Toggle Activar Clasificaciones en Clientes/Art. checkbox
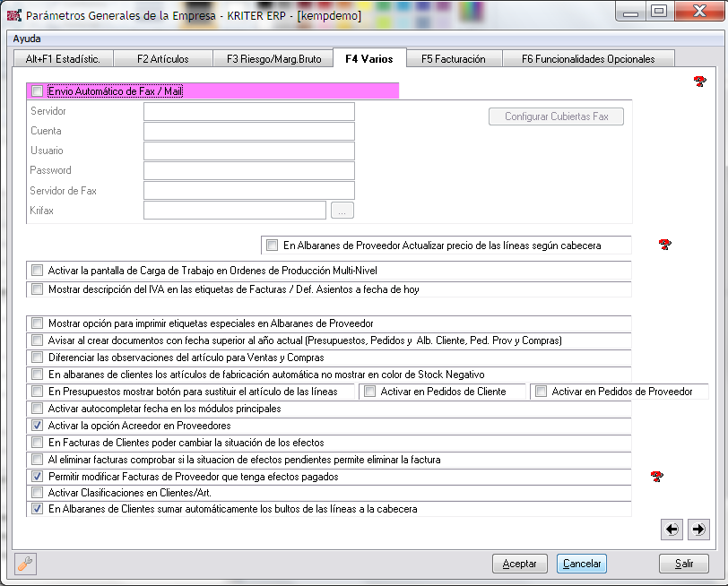 coord(37,493)
